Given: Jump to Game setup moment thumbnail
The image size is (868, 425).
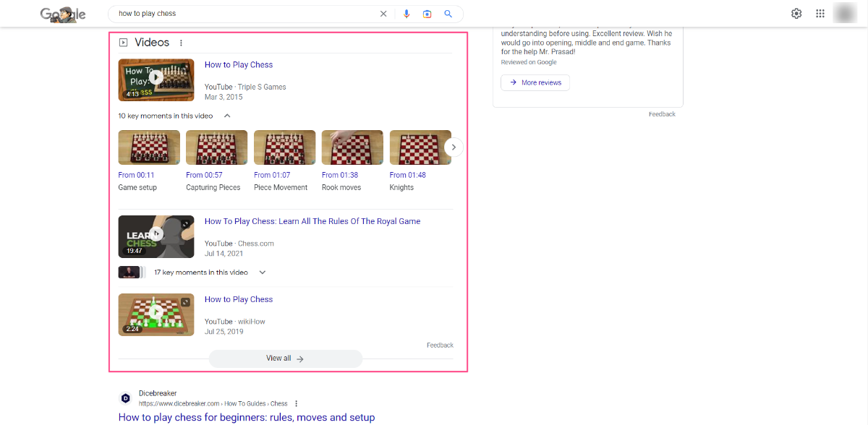Looking at the screenshot, I should [x=149, y=147].
